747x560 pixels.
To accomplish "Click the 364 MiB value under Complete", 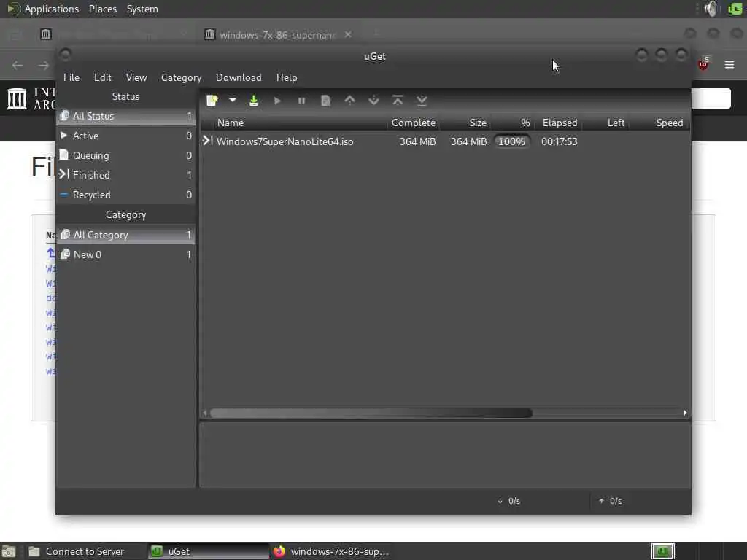I will [x=417, y=141].
